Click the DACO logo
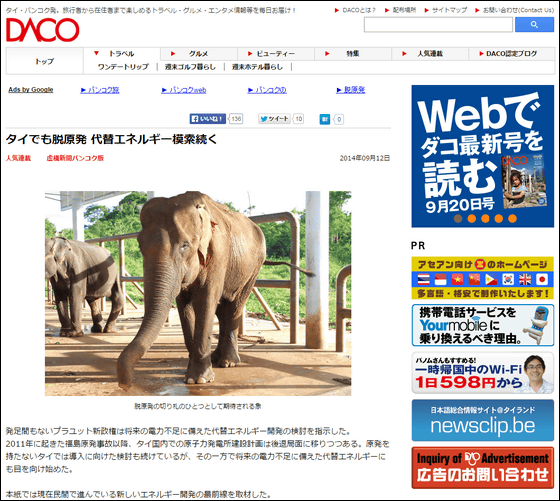This screenshot has width=560, height=501. coord(42,30)
